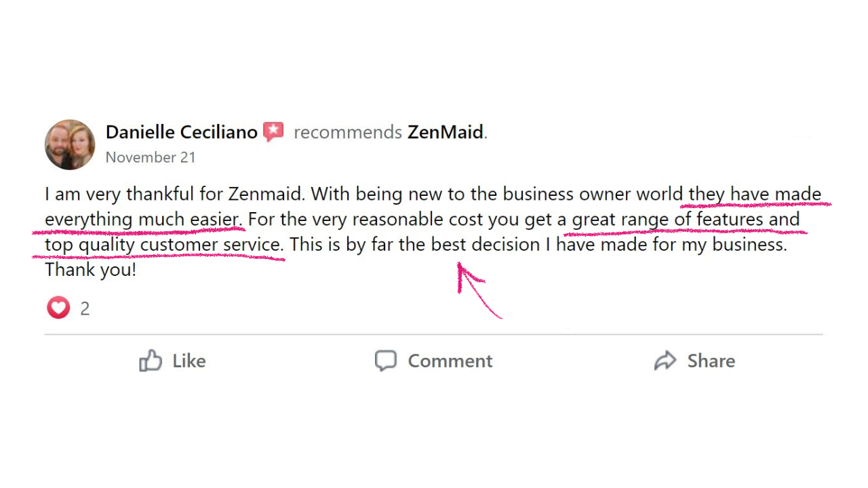Click the pink star recommendation badge
Screen dimensions: 868x488
click(273, 131)
